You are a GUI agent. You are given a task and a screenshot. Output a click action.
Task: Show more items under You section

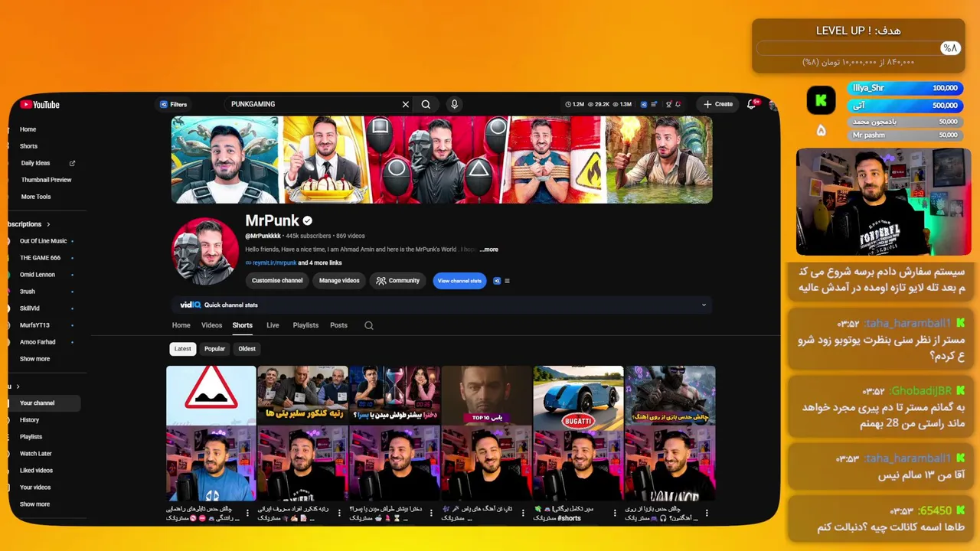point(34,504)
